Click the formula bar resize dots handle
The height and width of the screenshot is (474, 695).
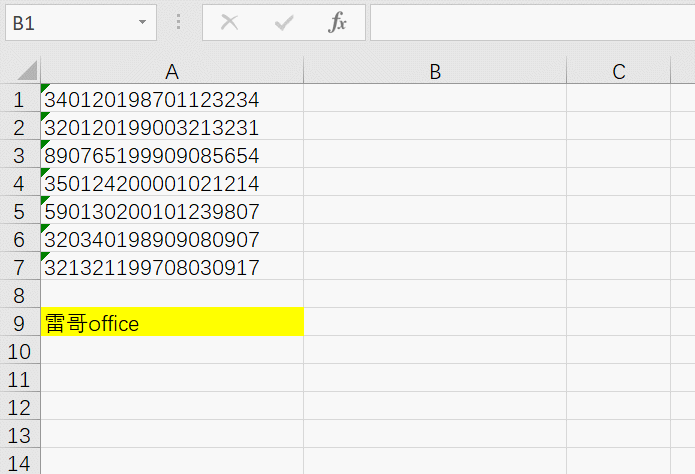click(x=179, y=23)
